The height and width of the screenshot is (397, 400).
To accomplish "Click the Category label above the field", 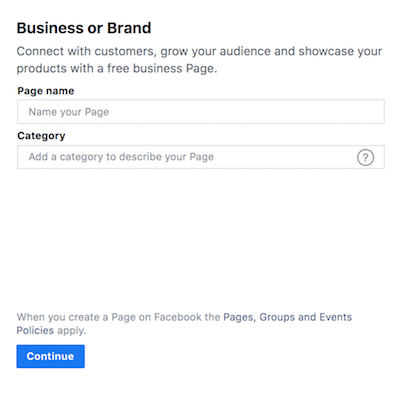I will [41, 136].
